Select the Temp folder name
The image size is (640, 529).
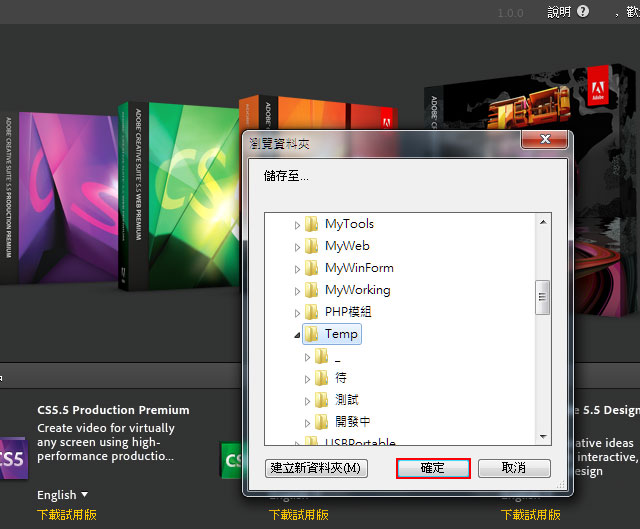(x=341, y=334)
